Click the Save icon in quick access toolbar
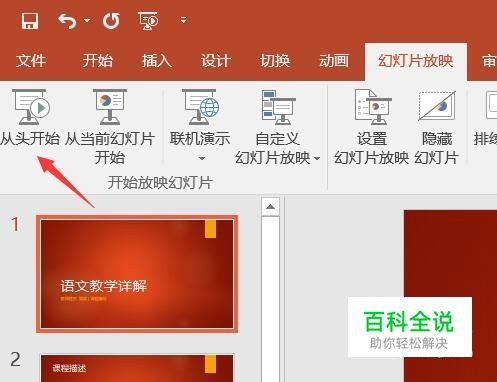Viewport: 497px width, 382px height. [30, 21]
